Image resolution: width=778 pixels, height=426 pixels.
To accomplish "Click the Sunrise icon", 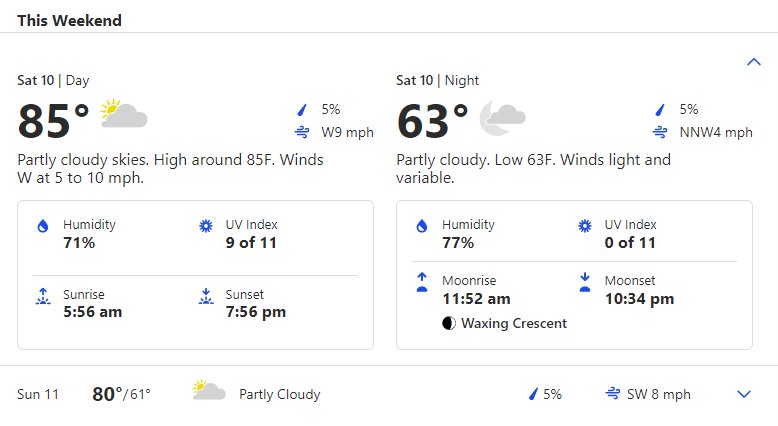I will pos(43,297).
